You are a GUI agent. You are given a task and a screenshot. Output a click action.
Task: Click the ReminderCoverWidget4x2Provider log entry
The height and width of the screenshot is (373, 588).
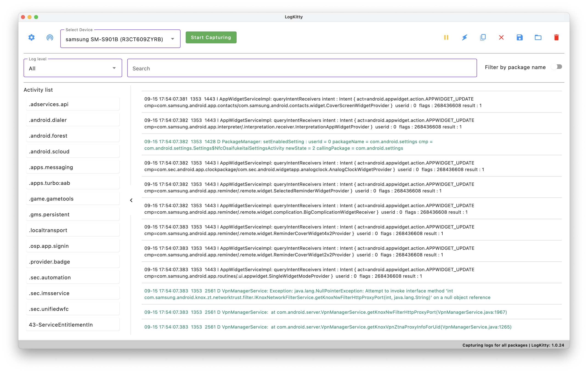click(x=352, y=230)
